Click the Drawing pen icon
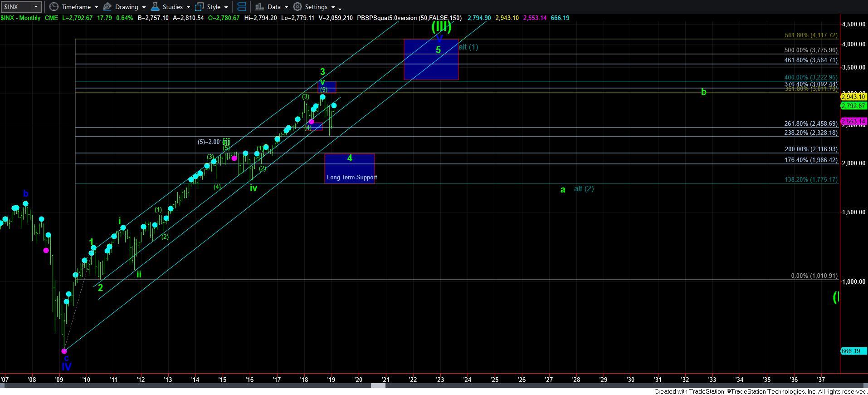The width and height of the screenshot is (868, 395). pos(107,7)
